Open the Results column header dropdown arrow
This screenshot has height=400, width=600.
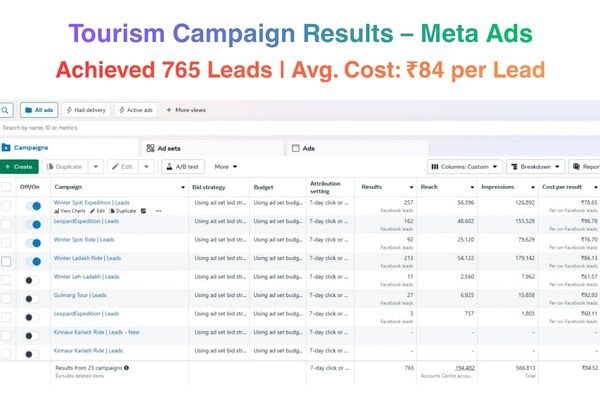click(411, 187)
